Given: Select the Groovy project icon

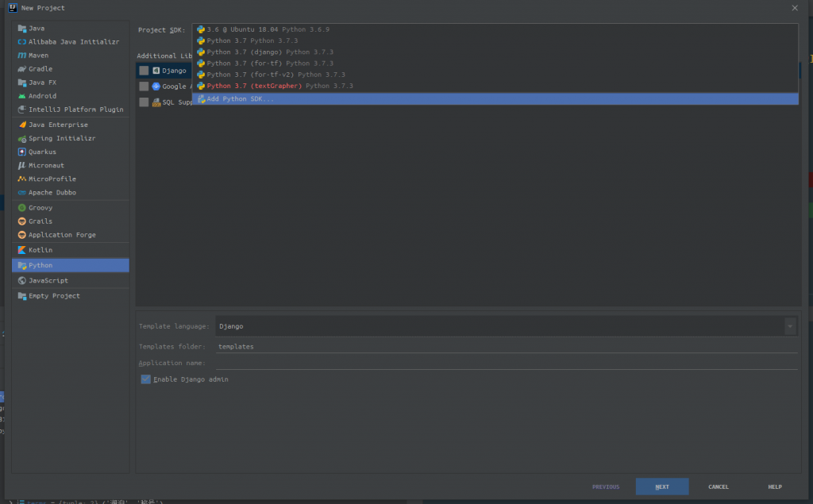Looking at the screenshot, I should (x=21, y=208).
